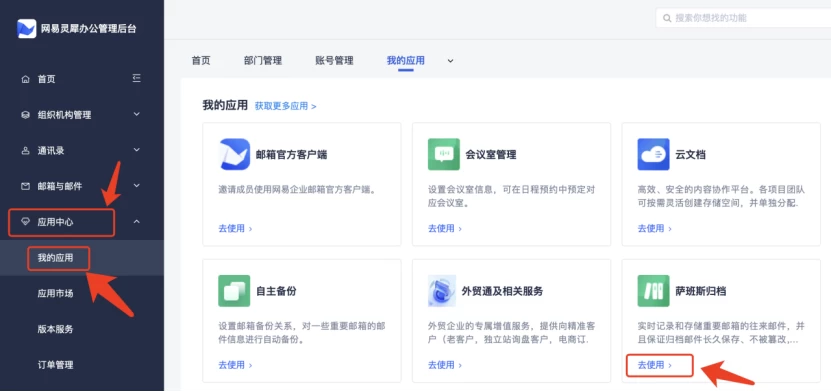The image size is (831, 392).
Task: Click the 云文档 card title
Action: click(690, 155)
